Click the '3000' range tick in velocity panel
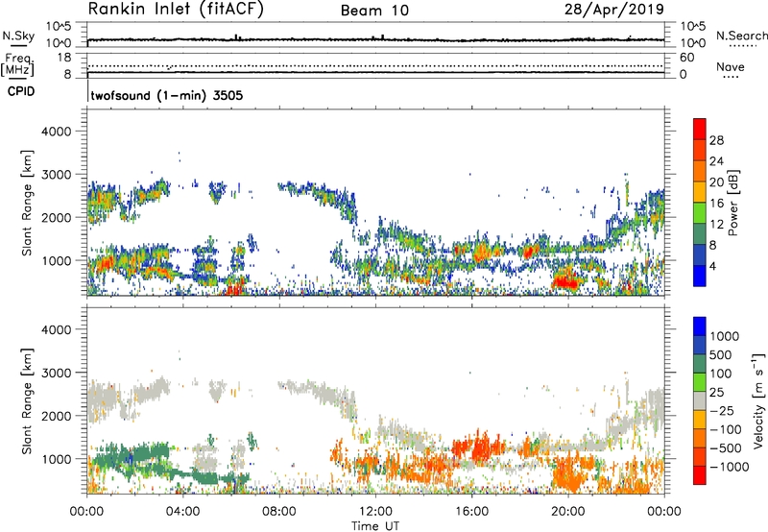The height and width of the screenshot is (532, 768). tap(56, 373)
